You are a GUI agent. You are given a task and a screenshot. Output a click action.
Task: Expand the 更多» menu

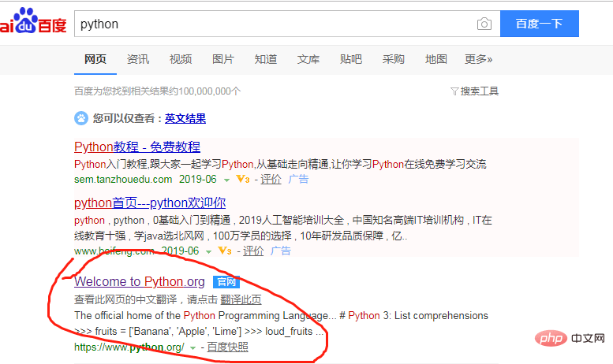coord(478,59)
